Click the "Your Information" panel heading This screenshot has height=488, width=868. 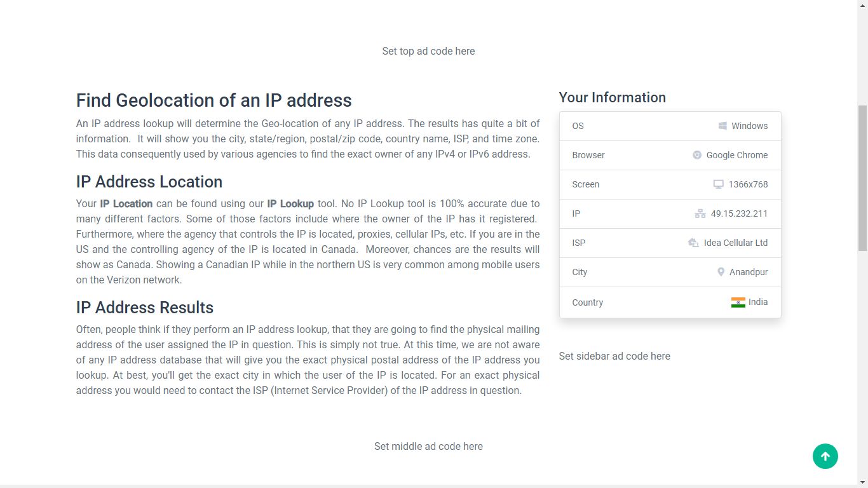point(612,97)
